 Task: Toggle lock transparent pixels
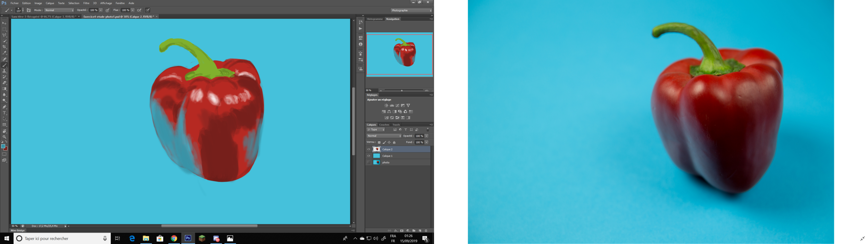tap(379, 143)
